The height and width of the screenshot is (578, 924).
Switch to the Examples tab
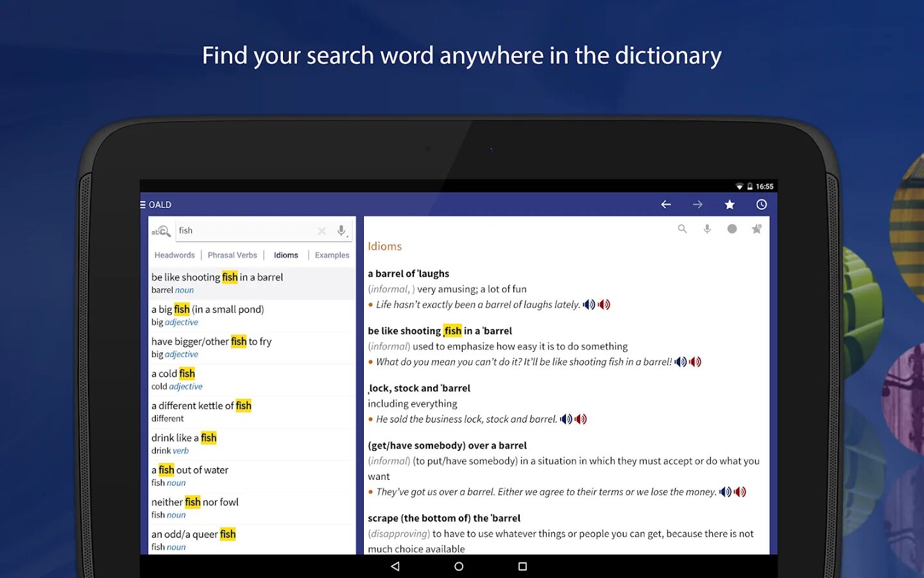point(332,255)
